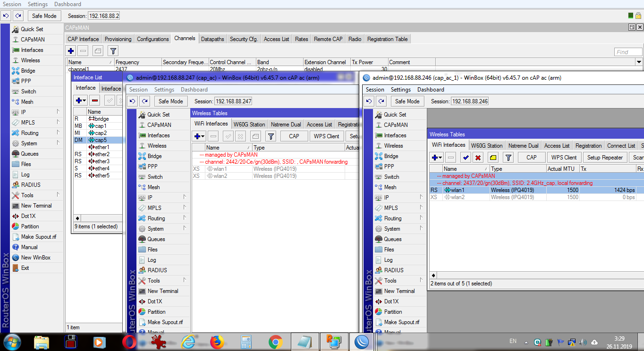Switch to Provisioning tab in CAPsMAN

coord(118,39)
